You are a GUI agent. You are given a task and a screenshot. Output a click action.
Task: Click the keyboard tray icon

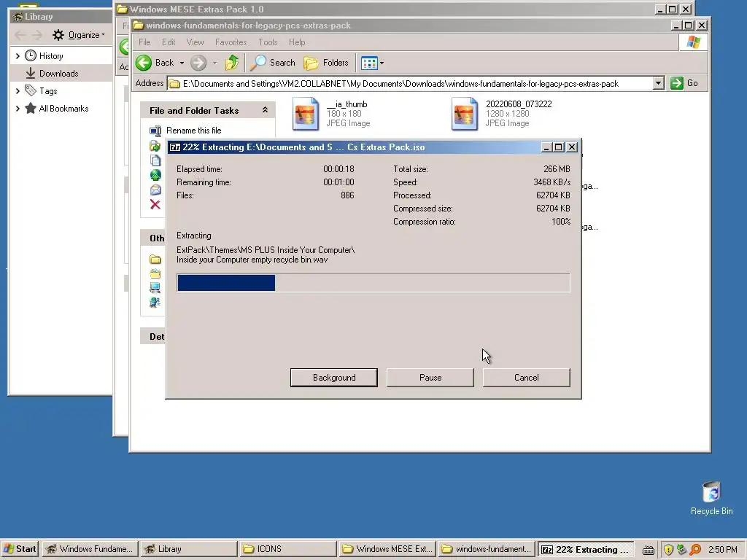(x=649, y=550)
